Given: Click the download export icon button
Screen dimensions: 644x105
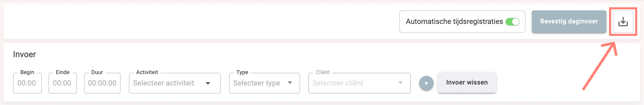Looking at the screenshot, I should coord(623,22).
